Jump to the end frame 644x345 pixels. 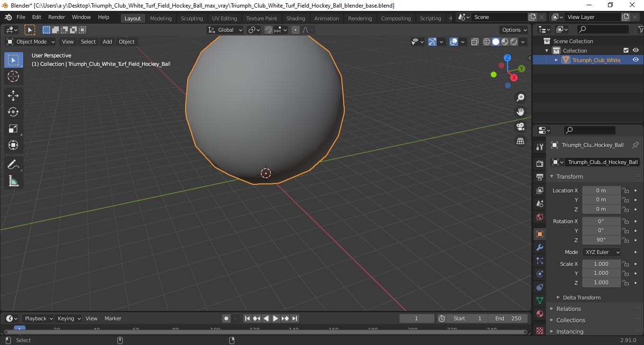click(295, 318)
